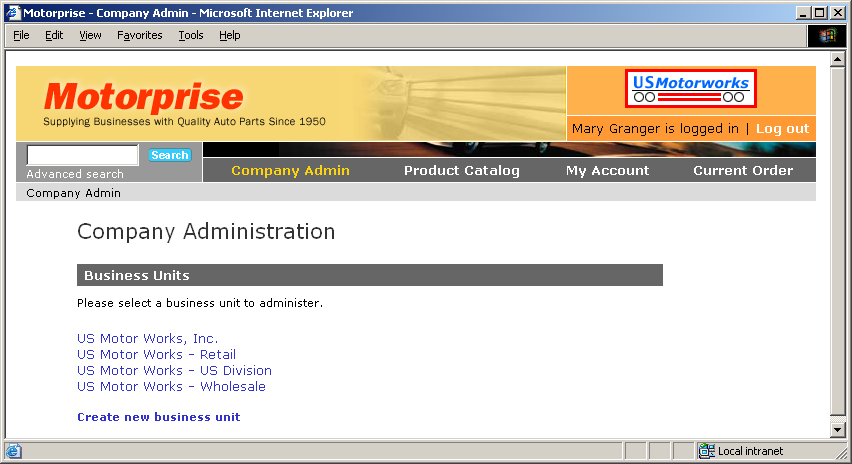This screenshot has height=464, width=852.
Task: Click the Local intranet zone icon
Action: pos(706,450)
